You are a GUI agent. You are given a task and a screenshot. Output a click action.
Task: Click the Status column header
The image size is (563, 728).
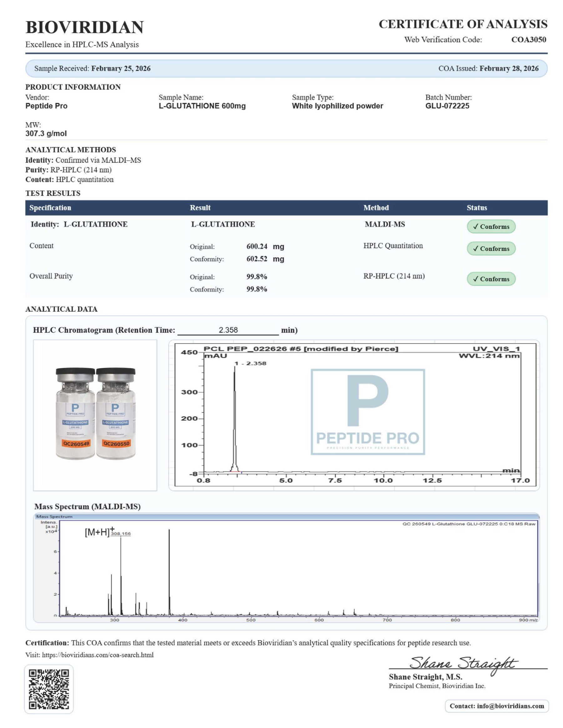click(477, 208)
